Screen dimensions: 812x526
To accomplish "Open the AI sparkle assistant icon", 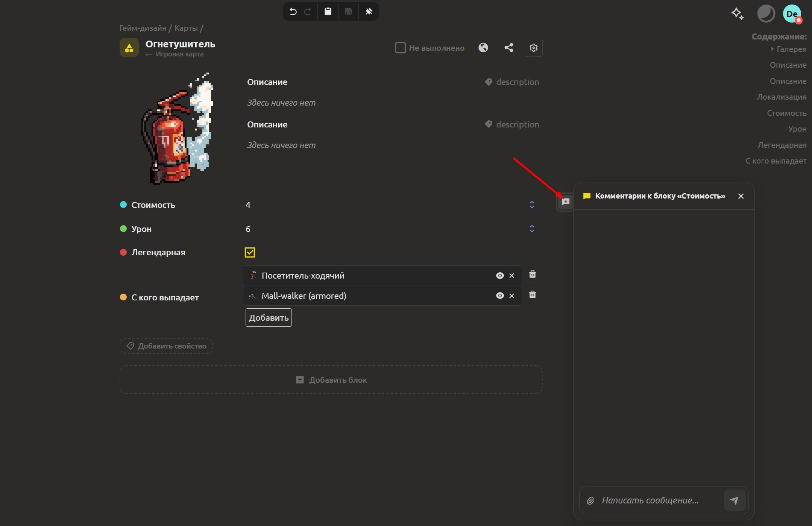I will (x=737, y=14).
